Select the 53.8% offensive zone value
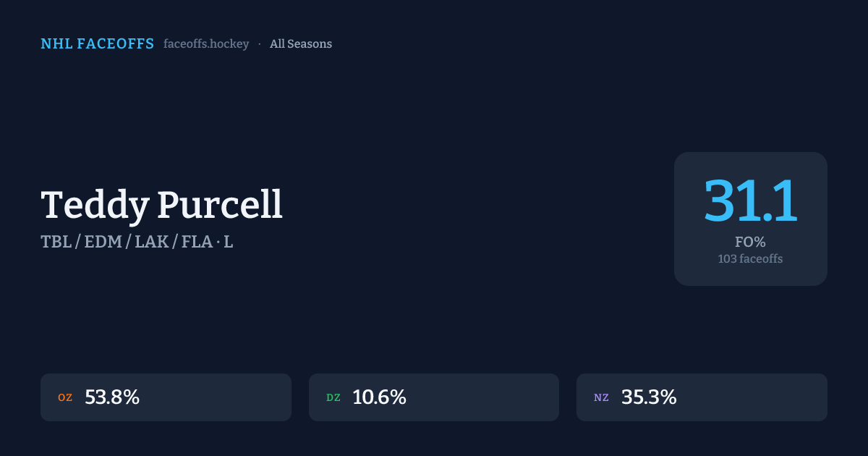This screenshot has width=868, height=456. pyautogui.click(x=112, y=397)
